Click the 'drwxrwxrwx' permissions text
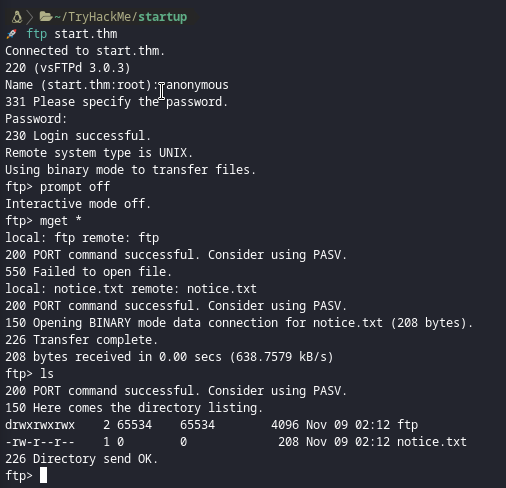Screen dimensions: 506x488 tap(40, 425)
